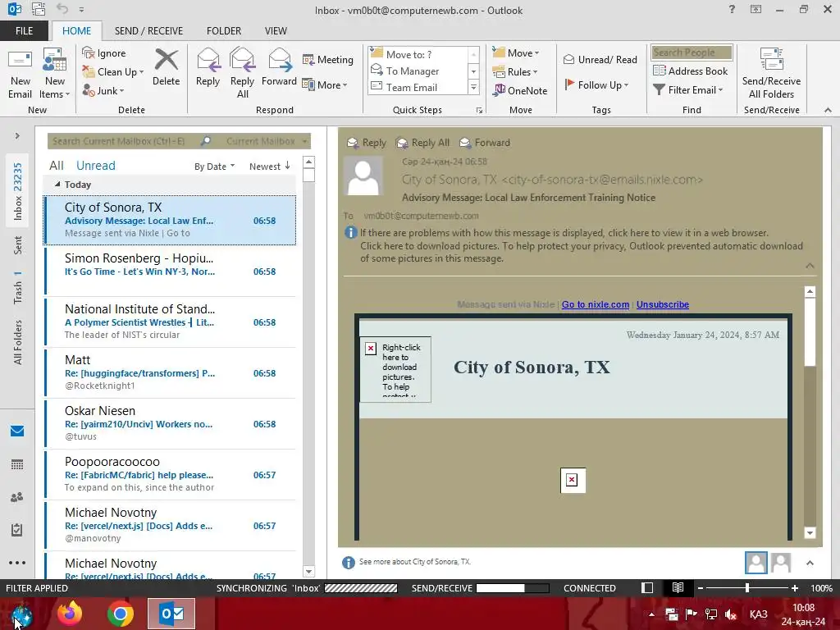Select the HOME ribbon tab
Viewport: 840px width, 630px height.
(76, 30)
